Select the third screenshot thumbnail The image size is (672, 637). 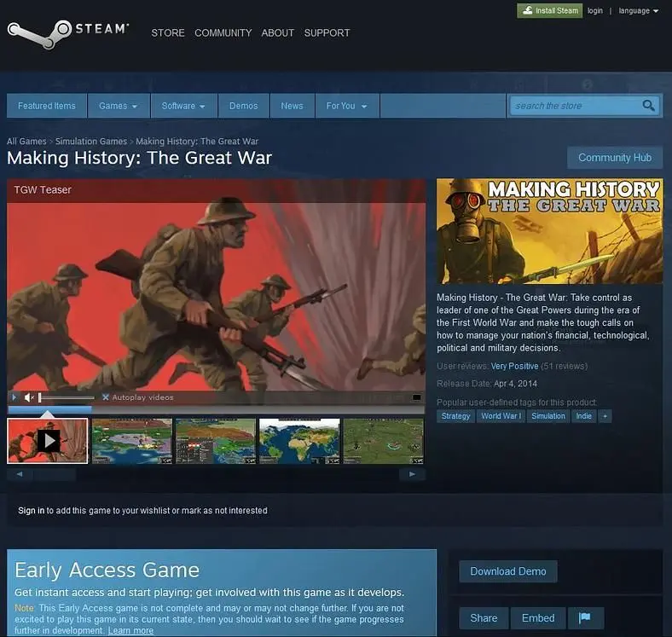click(216, 441)
